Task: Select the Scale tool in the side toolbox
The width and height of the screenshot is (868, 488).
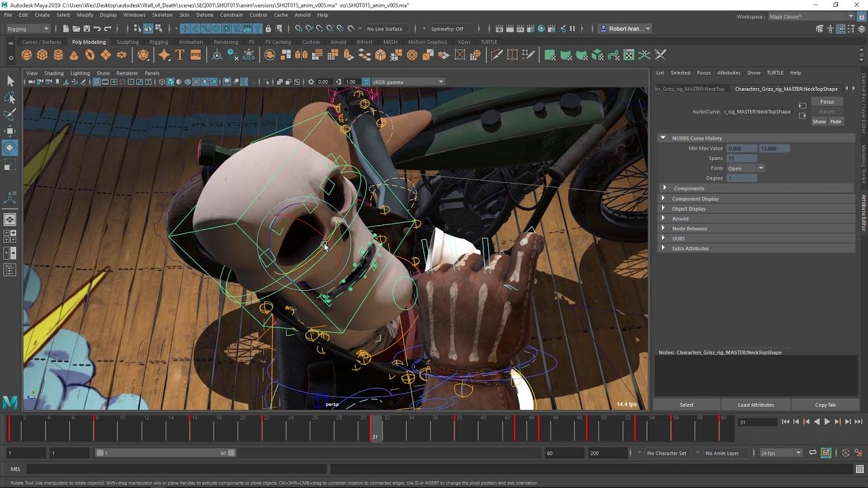Action: click(9, 166)
